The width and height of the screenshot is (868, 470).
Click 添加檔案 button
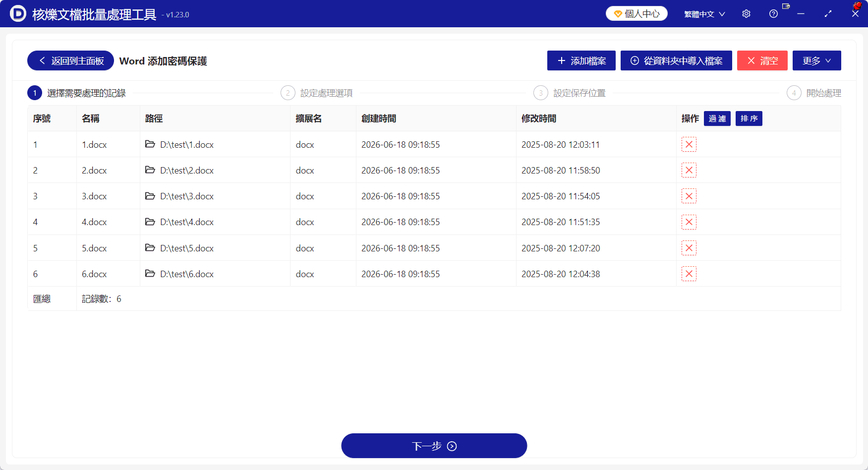pos(581,60)
